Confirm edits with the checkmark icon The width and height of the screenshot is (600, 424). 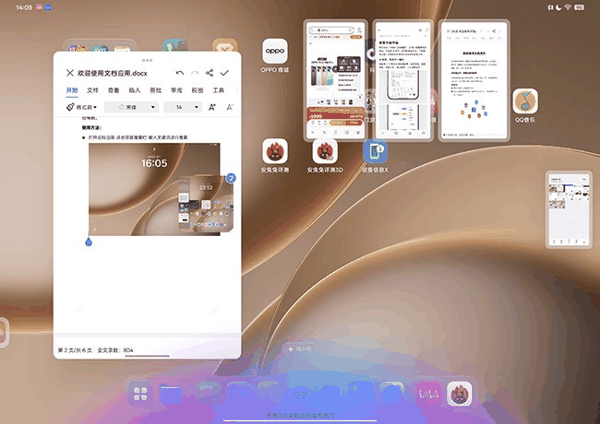pyautogui.click(x=225, y=73)
